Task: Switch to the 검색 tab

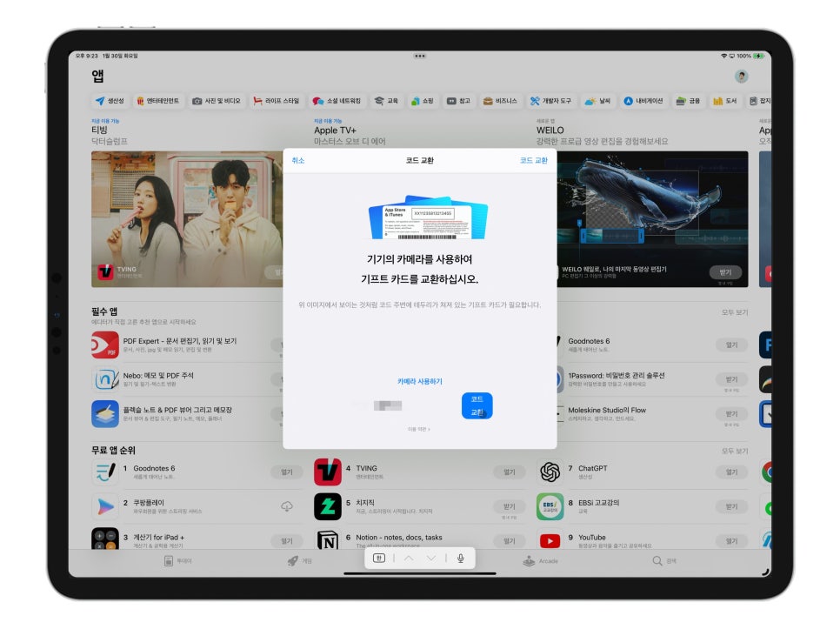Action: (664, 561)
